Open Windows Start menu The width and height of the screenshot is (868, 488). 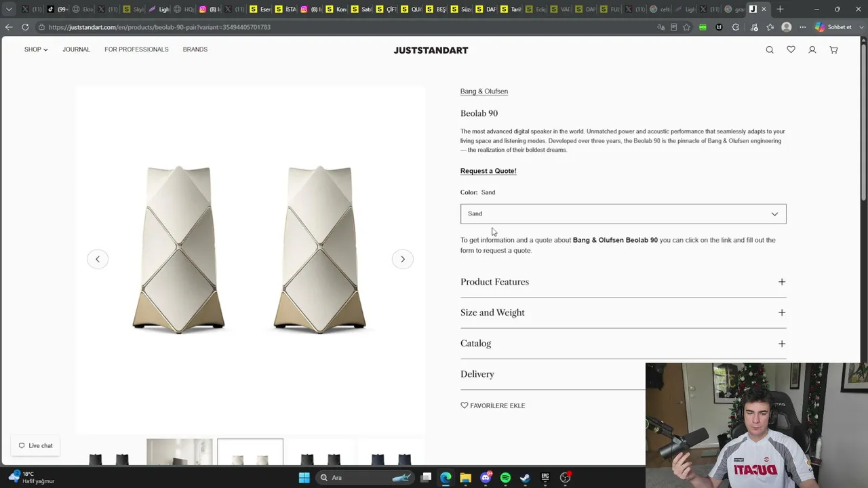pos(304,478)
